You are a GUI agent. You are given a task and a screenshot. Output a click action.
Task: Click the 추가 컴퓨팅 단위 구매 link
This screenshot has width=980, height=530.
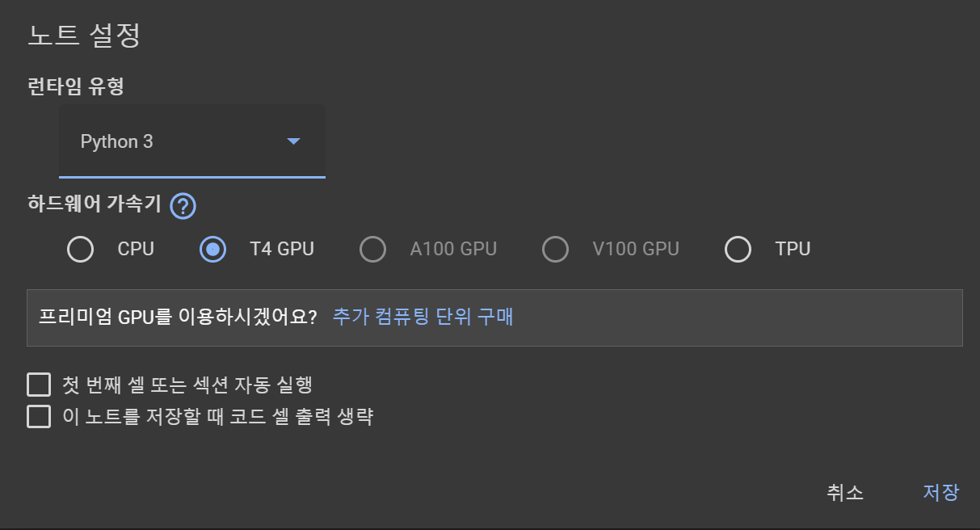click(423, 317)
